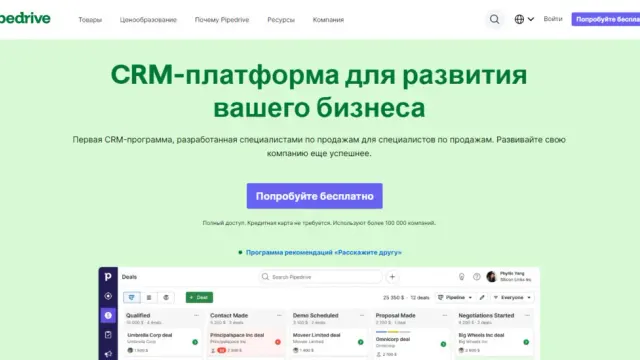Click the Qualified column header
This screenshot has width=640, height=360.
[138, 316]
